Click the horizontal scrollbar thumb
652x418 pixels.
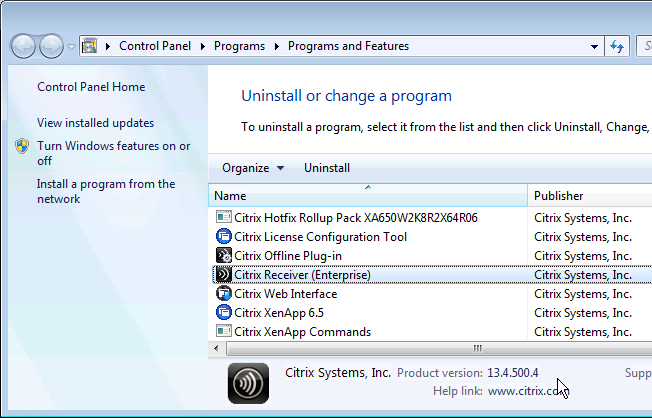click(439, 349)
